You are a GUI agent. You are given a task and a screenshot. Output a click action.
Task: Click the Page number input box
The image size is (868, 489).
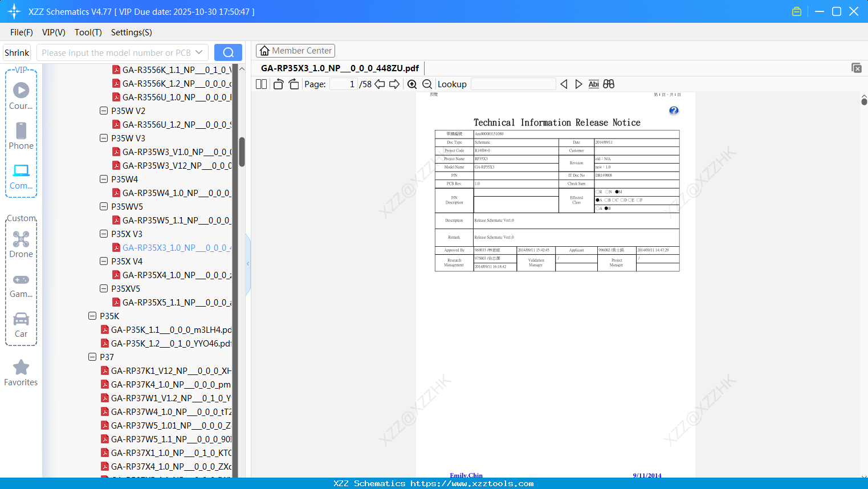[343, 84]
